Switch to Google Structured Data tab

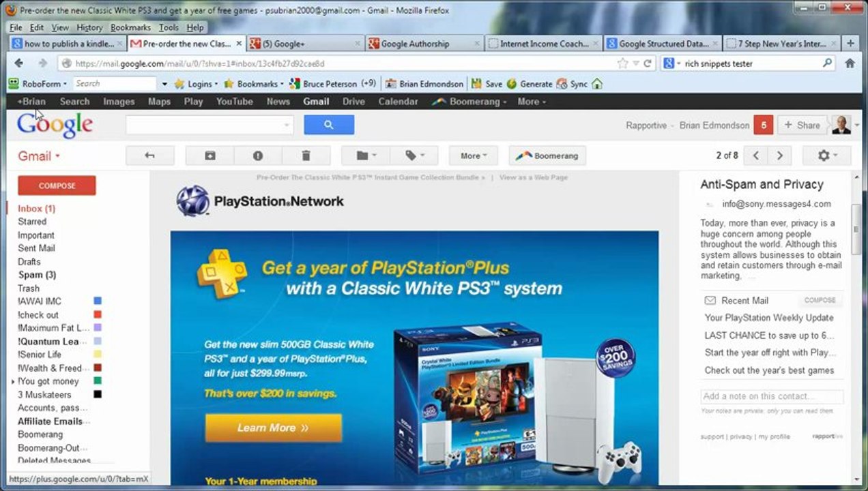[x=662, y=44]
